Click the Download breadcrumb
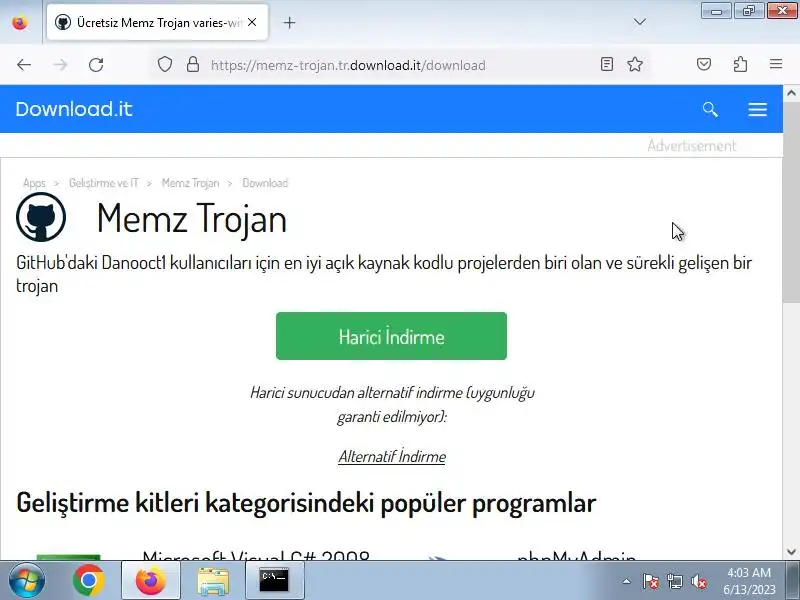The height and width of the screenshot is (600, 800). pyautogui.click(x=265, y=183)
